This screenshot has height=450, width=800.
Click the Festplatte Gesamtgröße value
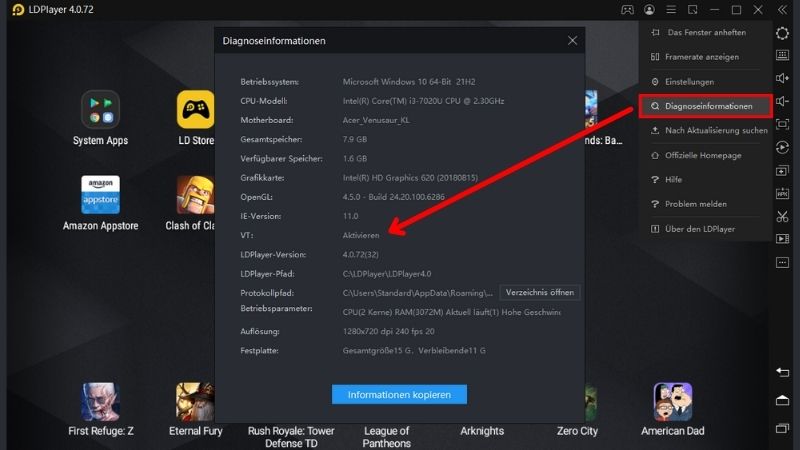[414, 351]
